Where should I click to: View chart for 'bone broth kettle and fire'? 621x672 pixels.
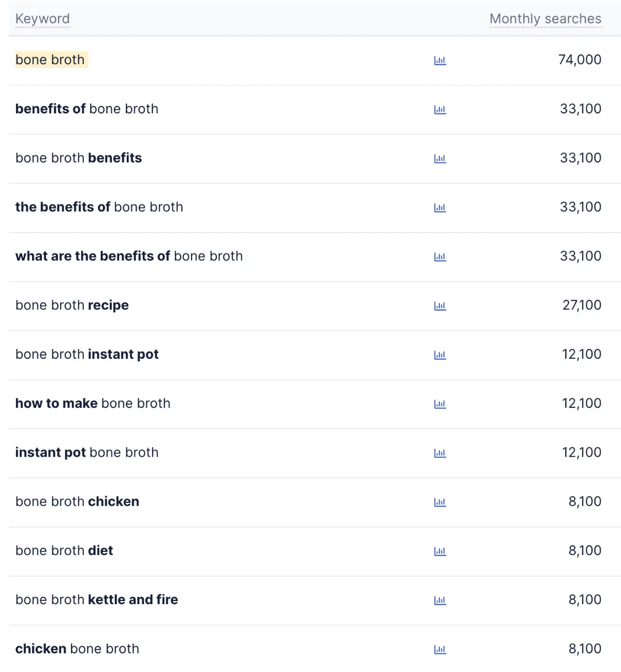point(440,601)
